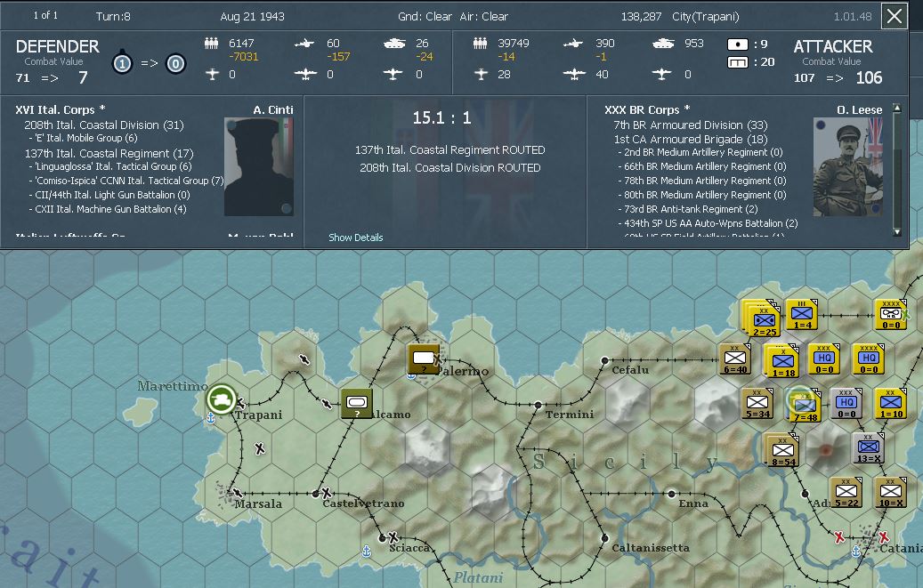Viewport: 923px width, 588px height.
Task: Click the attacker icon next to ':20'
Action: click(x=738, y=61)
